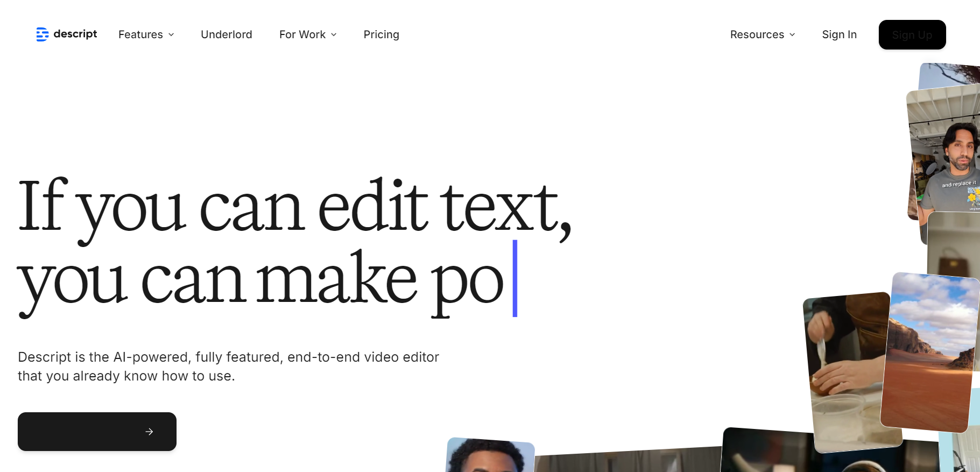Go to the Underlord page
Screen dimensions: 980x472
pos(226,34)
